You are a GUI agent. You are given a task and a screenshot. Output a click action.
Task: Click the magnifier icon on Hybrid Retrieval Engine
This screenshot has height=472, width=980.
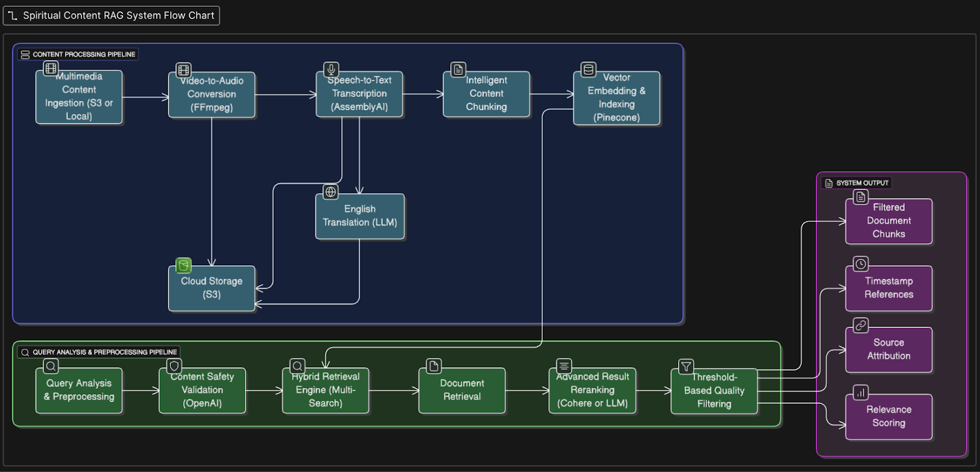(x=298, y=366)
